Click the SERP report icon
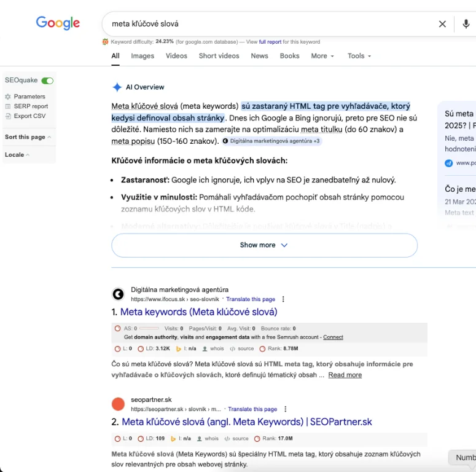Screen dimensions: 476x472 [8, 106]
